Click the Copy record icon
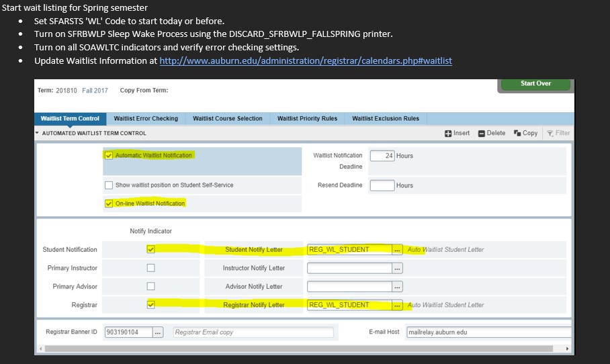Image resolution: width=610 pixels, height=364 pixels. pos(517,133)
